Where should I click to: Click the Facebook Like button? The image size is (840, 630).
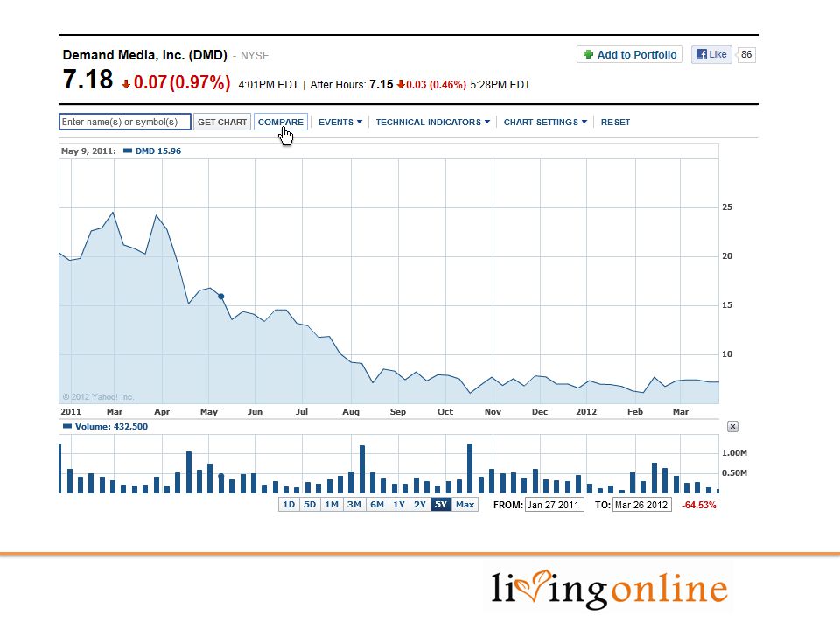[x=711, y=54]
